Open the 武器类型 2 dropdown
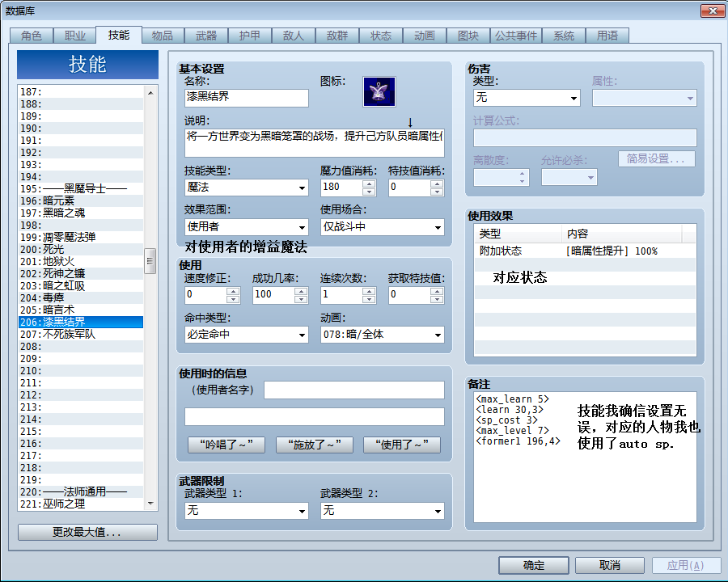The height and width of the screenshot is (582, 728). [382, 511]
